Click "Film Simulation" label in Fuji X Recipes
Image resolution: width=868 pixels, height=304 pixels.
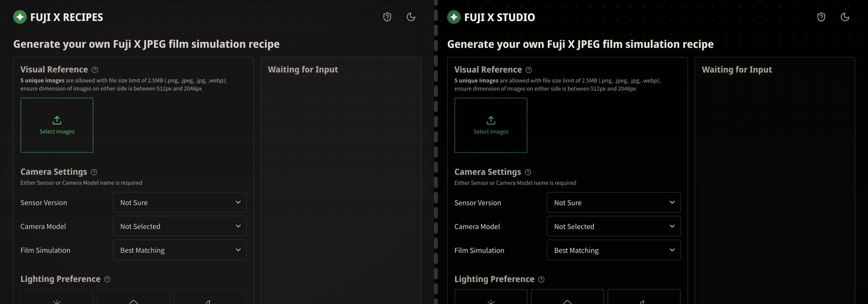pyautogui.click(x=45, y=250)
